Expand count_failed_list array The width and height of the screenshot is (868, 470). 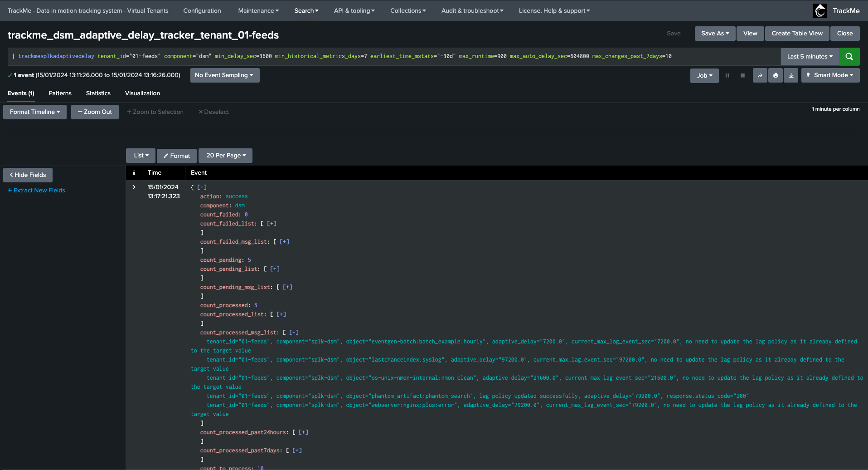click(x=272, y=224)
